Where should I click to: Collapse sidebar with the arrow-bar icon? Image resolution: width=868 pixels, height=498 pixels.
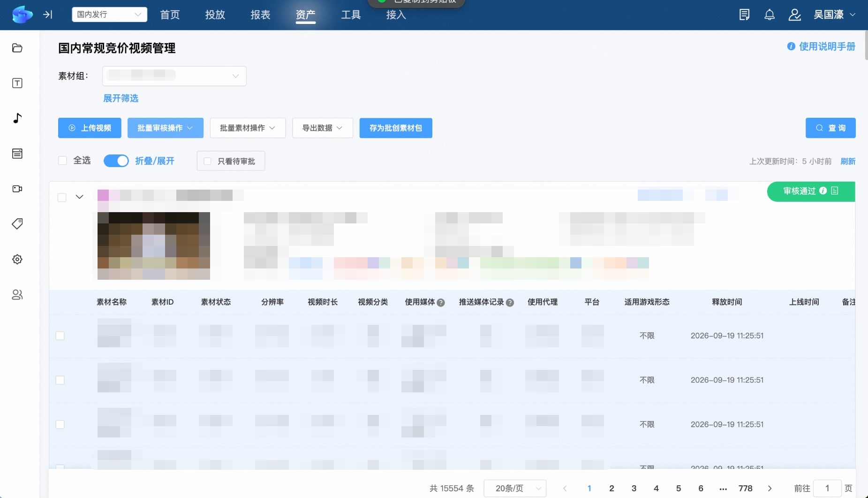tap(48, 15)
